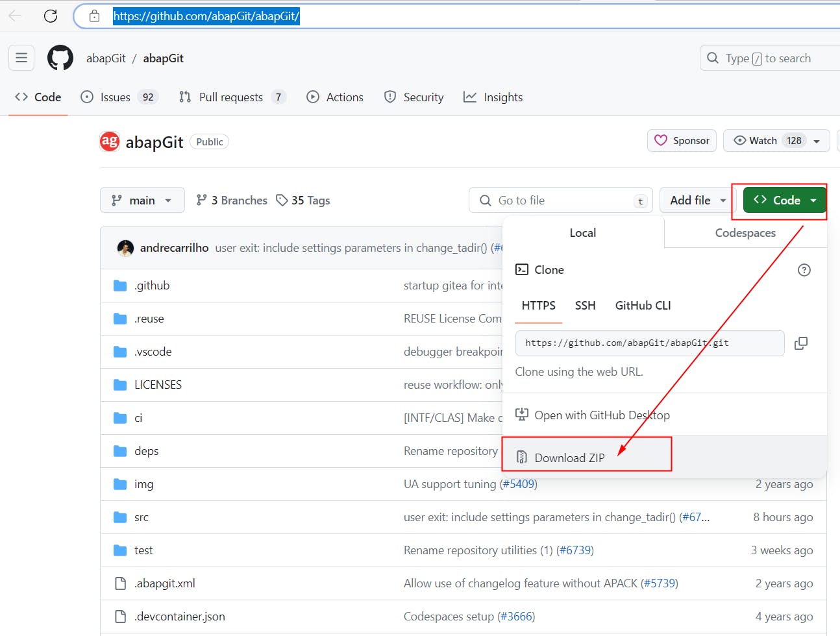Click the .devcontainer.json file icon
The width and height of the screenshot is (840, 636).
(x=120, y=617)
